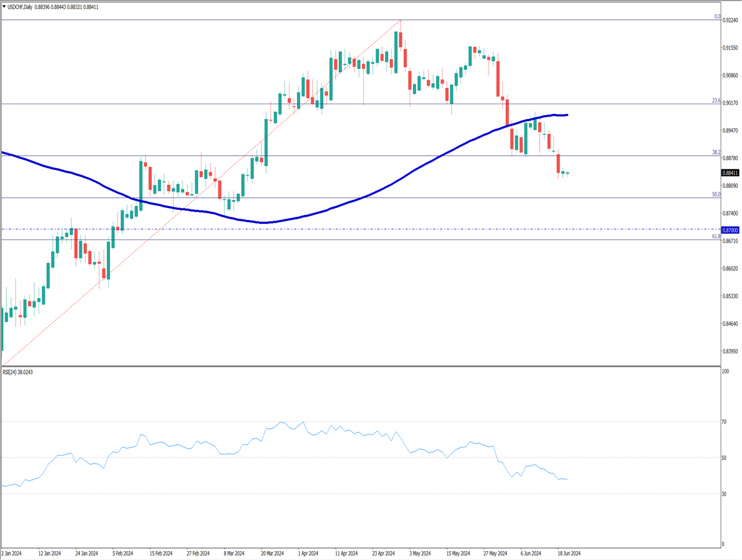Select the black 0.88411 current price tag

(730, 173)
